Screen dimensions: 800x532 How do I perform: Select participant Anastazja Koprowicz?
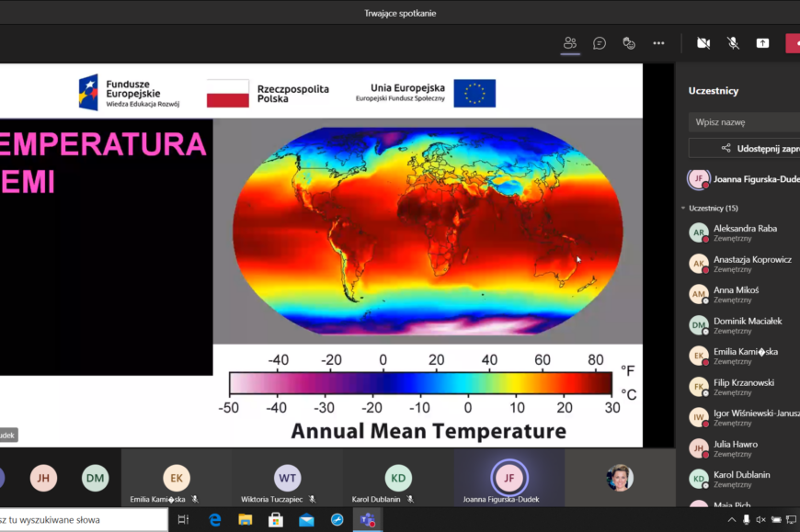[743, 264]
